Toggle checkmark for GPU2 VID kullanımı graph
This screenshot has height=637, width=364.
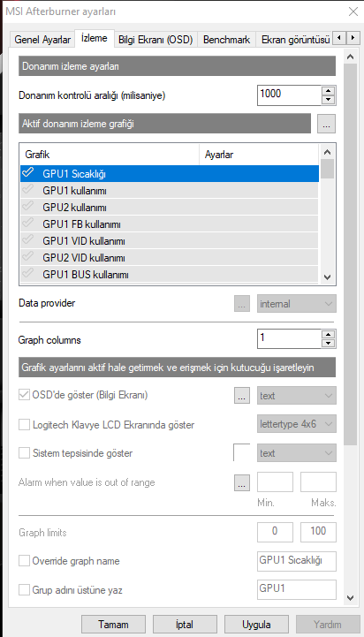point(28,257)
